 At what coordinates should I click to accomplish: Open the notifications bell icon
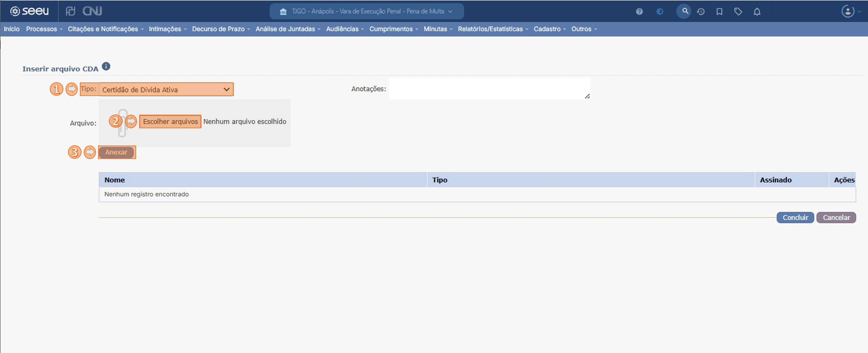757,12
